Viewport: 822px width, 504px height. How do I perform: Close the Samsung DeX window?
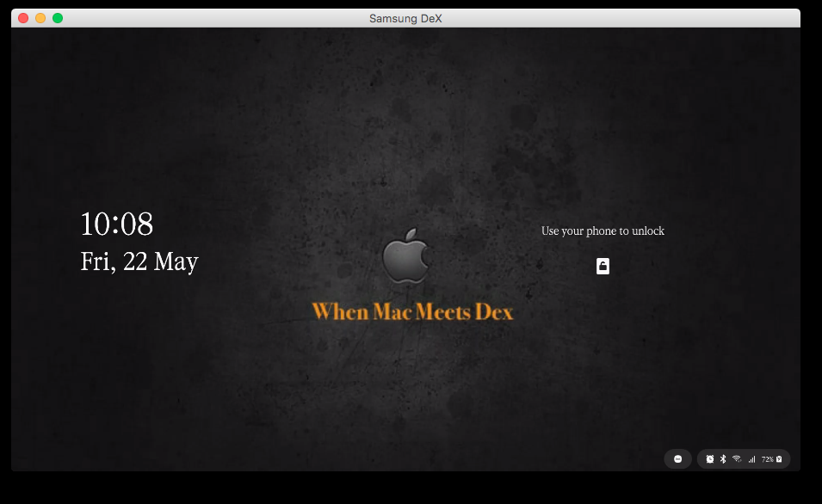coord(23,18)
